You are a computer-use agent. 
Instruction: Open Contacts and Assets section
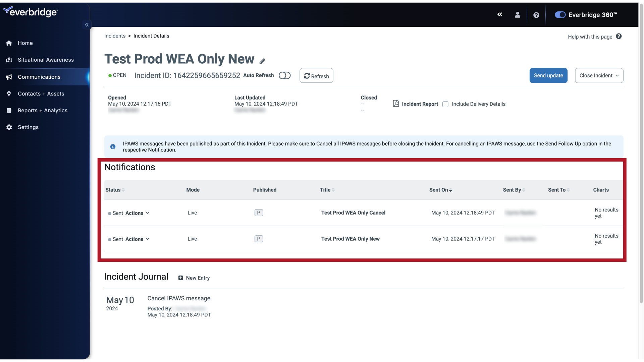pos(41,94)
